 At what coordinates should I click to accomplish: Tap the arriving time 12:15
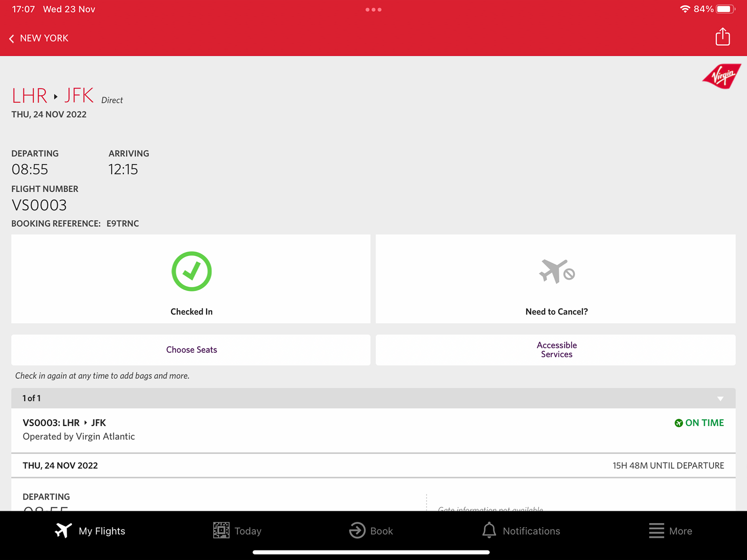tap(123, 169)
